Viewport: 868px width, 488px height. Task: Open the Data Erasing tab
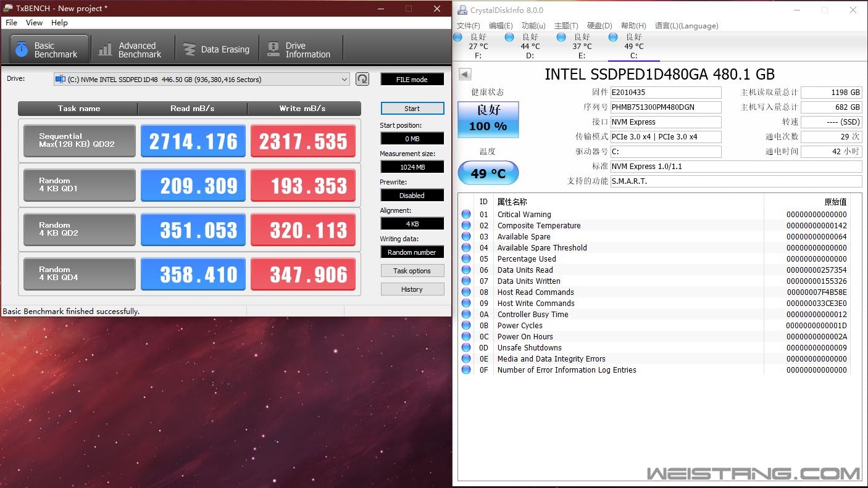pyautogui.click(x=217, y=49)
